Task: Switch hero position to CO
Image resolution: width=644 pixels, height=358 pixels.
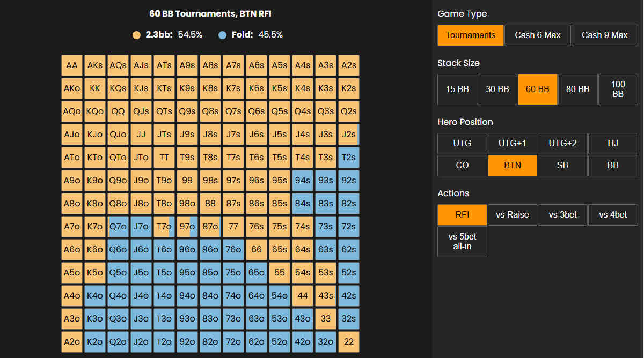Action: point(462,165)
